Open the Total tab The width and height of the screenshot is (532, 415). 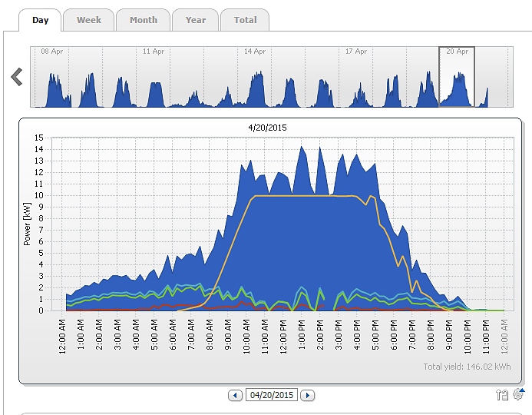click(x=245, y=20)
